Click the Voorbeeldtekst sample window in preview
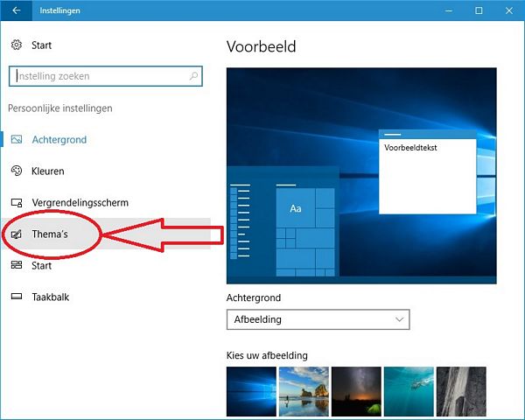525x420 pixels. 428,172
